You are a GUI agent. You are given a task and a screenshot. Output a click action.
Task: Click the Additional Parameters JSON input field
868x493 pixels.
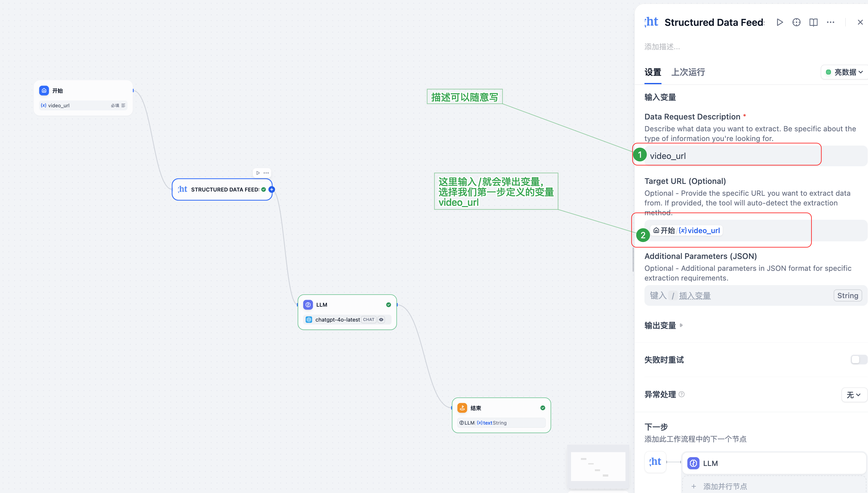pos(755,296)
